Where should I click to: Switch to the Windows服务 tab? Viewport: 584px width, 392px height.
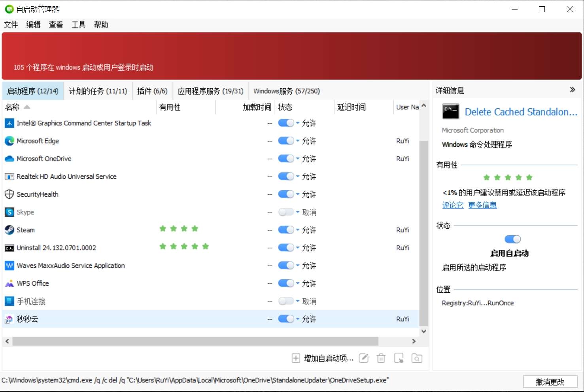(x=287, y=91)
